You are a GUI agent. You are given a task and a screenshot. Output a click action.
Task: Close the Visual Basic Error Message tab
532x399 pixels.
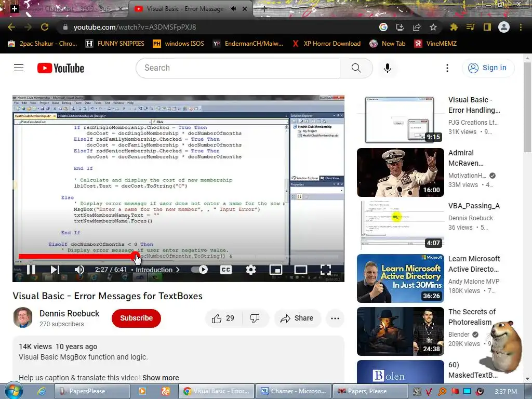coord(245,9)
